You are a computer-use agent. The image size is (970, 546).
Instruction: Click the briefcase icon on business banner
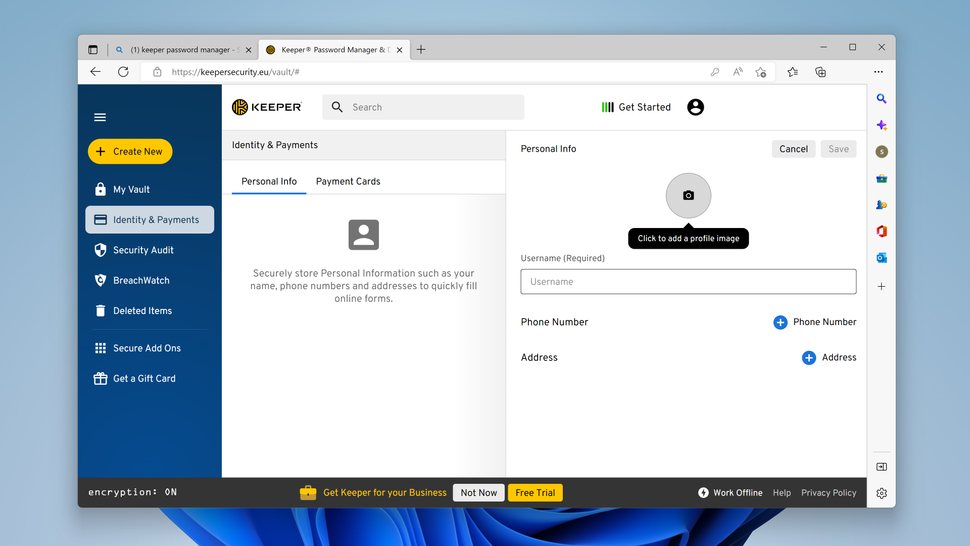(x=308, y=493)
